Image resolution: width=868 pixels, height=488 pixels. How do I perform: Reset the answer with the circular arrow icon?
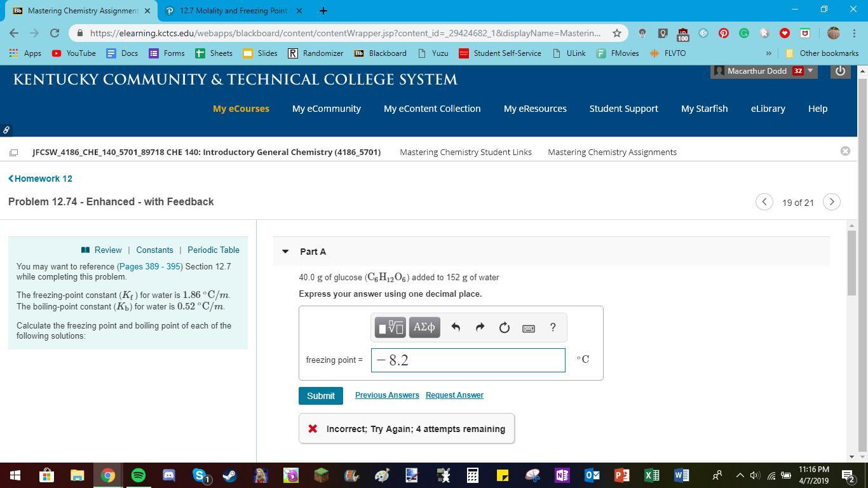[x=504, y=327]
